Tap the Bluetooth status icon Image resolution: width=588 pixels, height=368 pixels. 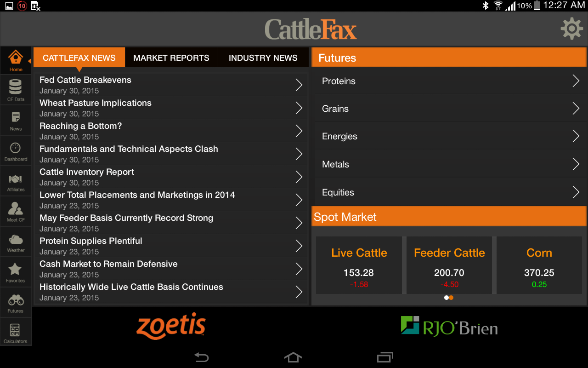pyautogui.click(x=486, y=6)
